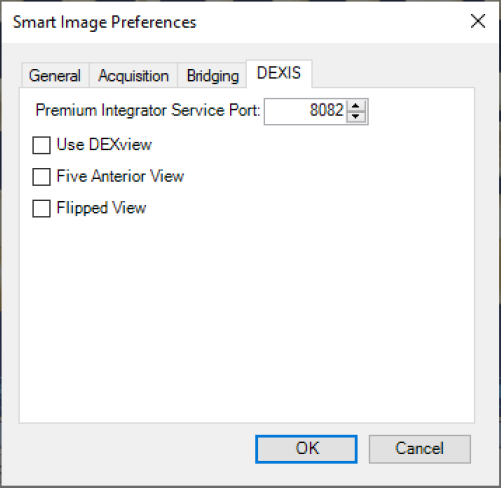Image resolution: width=501 pixels, height=488 pixels.
Task: Toggle the Flipped View checkbox
Action: (x=41, y=208)
